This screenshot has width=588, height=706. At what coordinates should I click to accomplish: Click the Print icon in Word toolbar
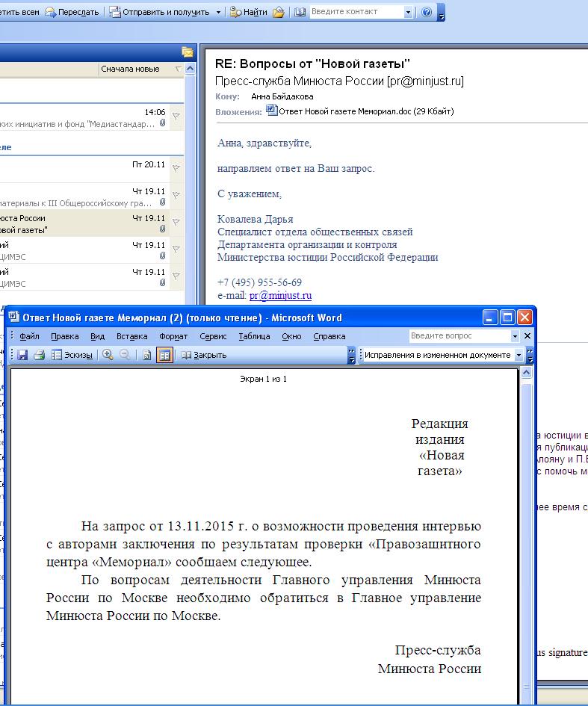point(40,355)
